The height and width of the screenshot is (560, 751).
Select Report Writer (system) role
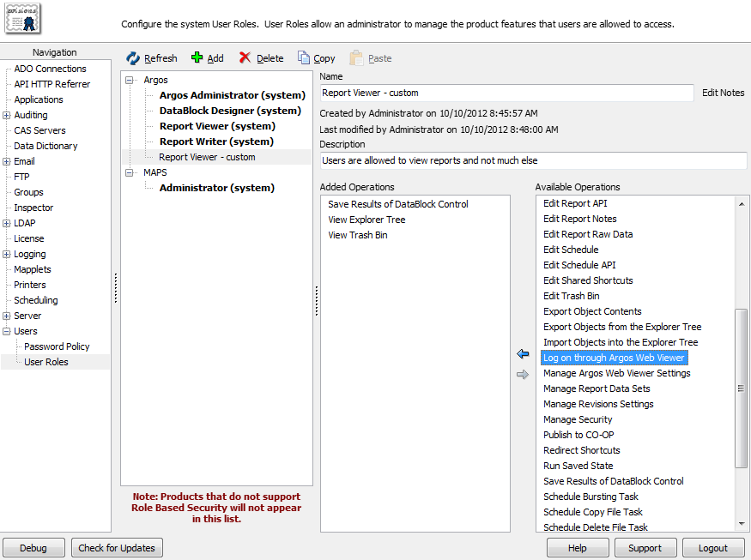click(216, 142)
